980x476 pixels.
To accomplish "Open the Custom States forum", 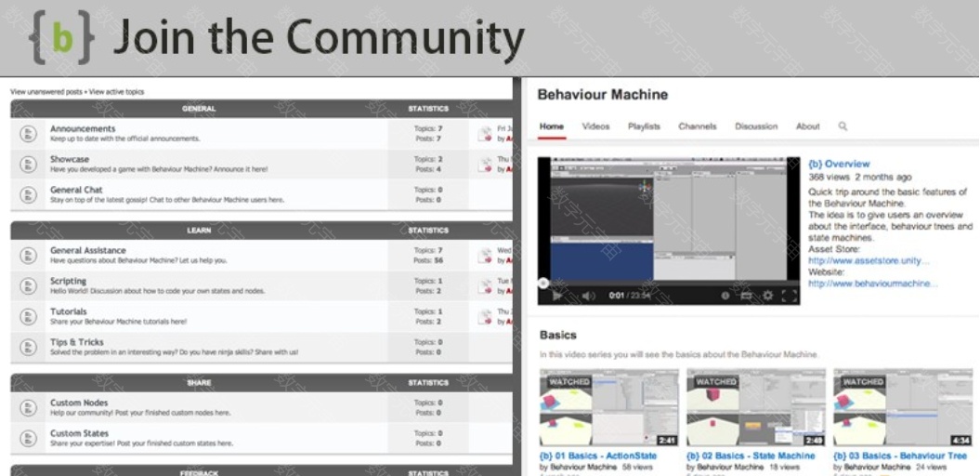I will [79, 433].
